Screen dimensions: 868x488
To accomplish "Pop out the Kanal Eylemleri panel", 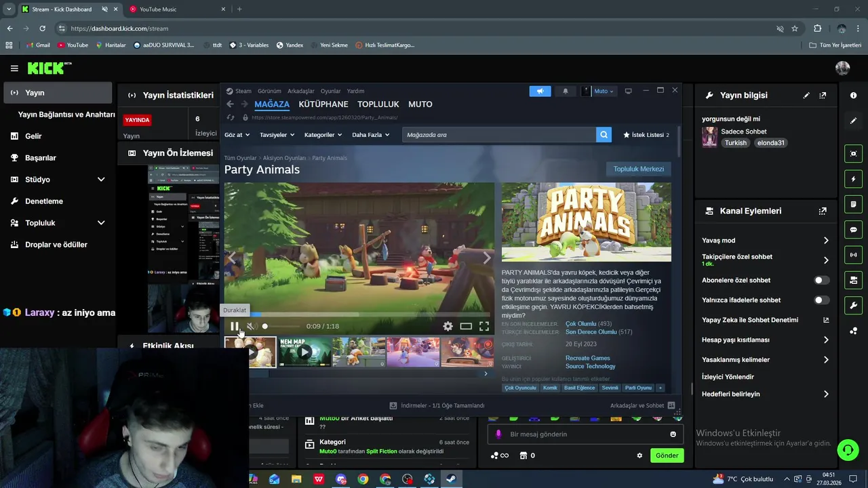I will point(823,211).
